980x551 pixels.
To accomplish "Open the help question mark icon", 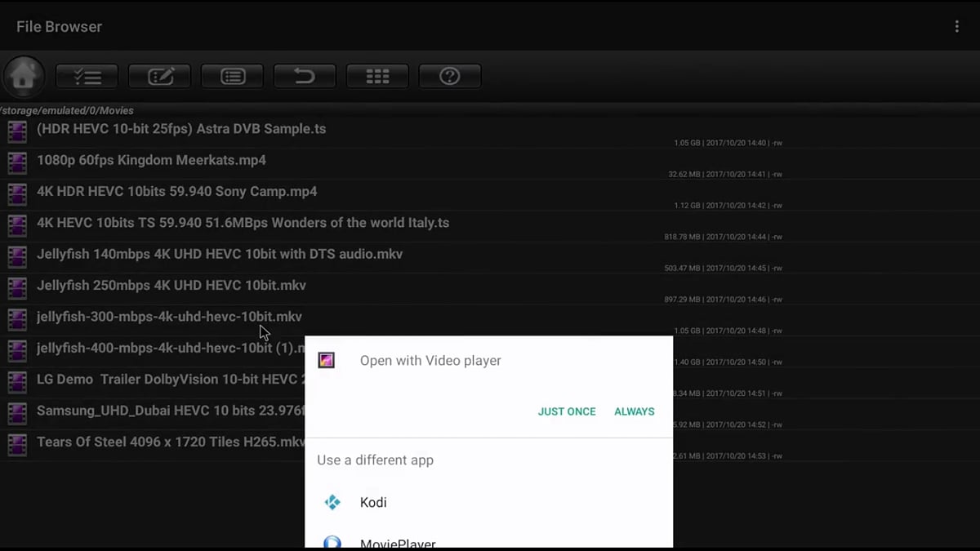I will tap(450, 77).
